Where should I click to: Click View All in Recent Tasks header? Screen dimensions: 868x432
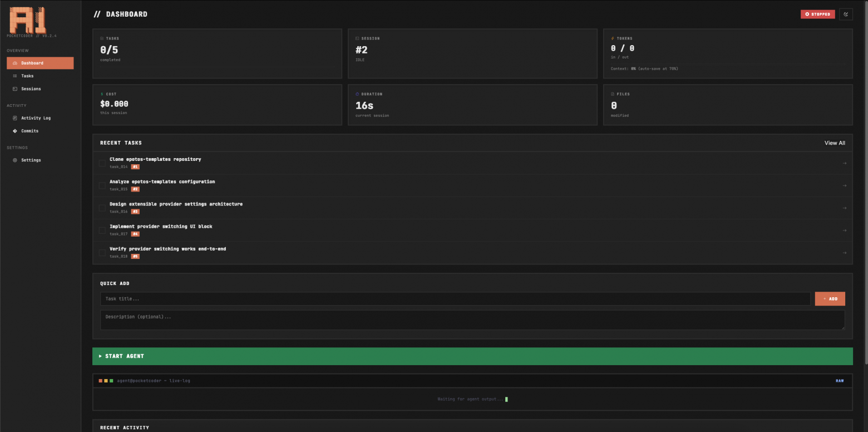tap(835, 143)
